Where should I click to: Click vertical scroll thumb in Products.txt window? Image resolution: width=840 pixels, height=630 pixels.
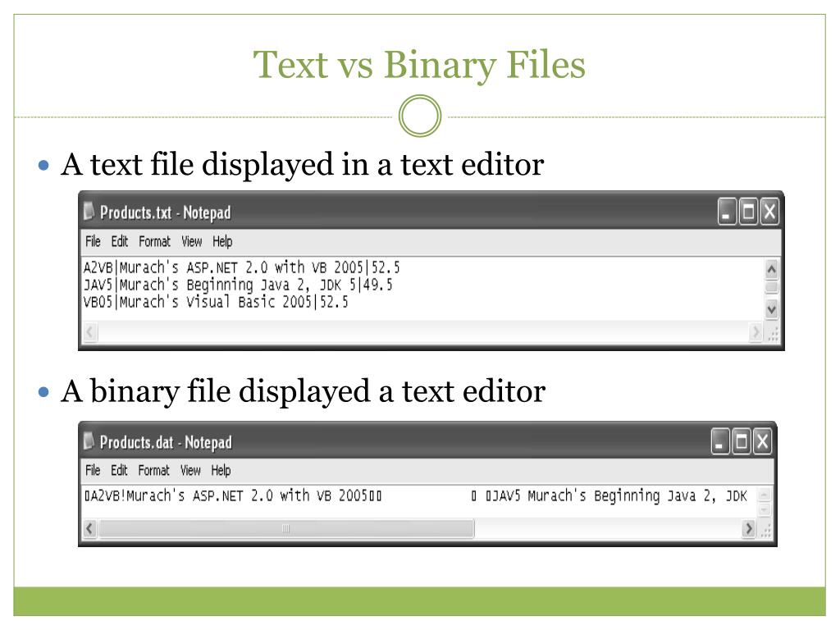point(771,287)
